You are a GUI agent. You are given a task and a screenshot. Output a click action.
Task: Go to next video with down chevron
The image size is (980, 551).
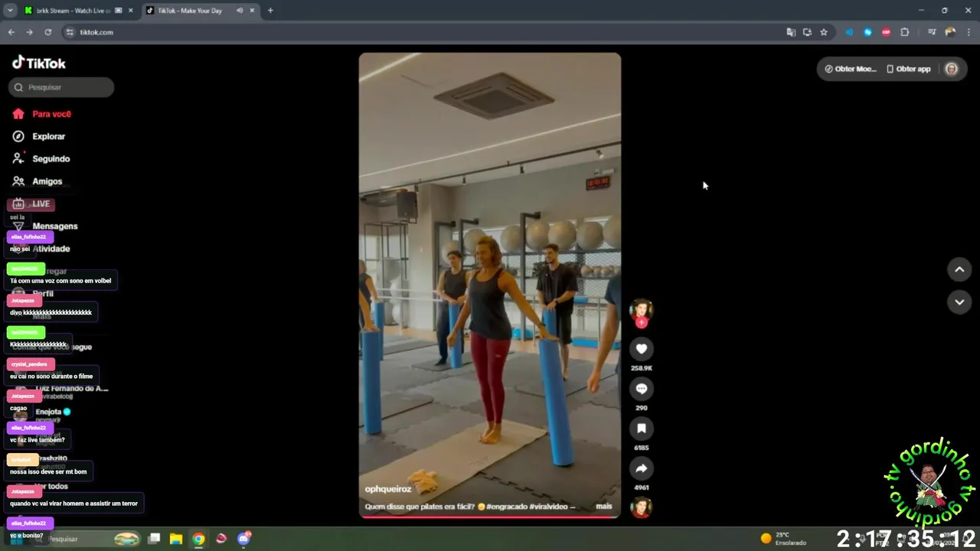click(959, 302)
